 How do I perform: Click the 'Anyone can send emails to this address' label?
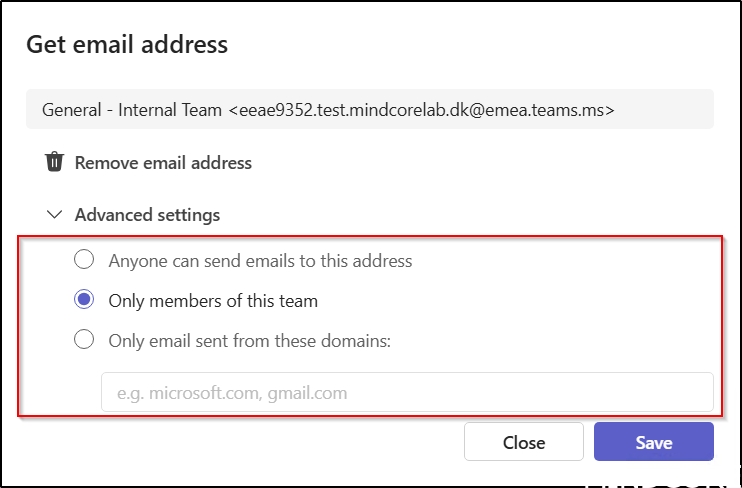260,261
